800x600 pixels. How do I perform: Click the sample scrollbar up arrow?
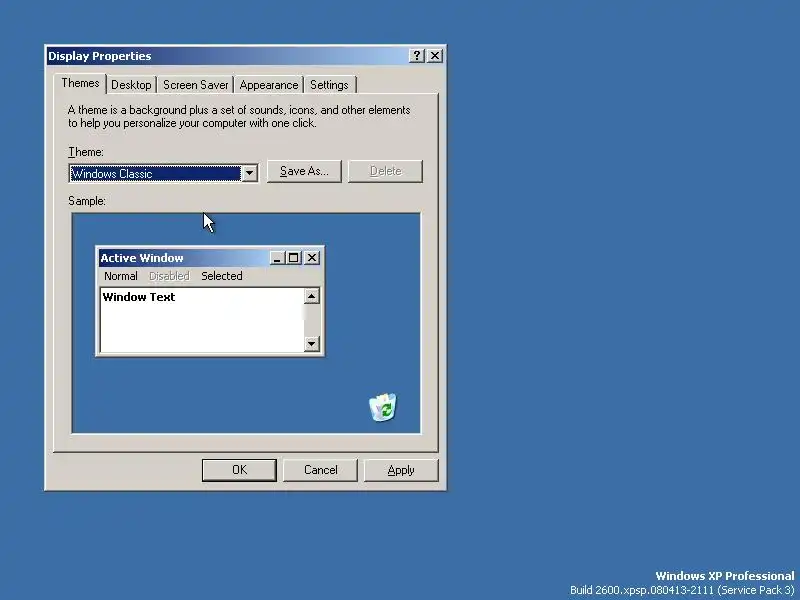(x=311, y=296)
